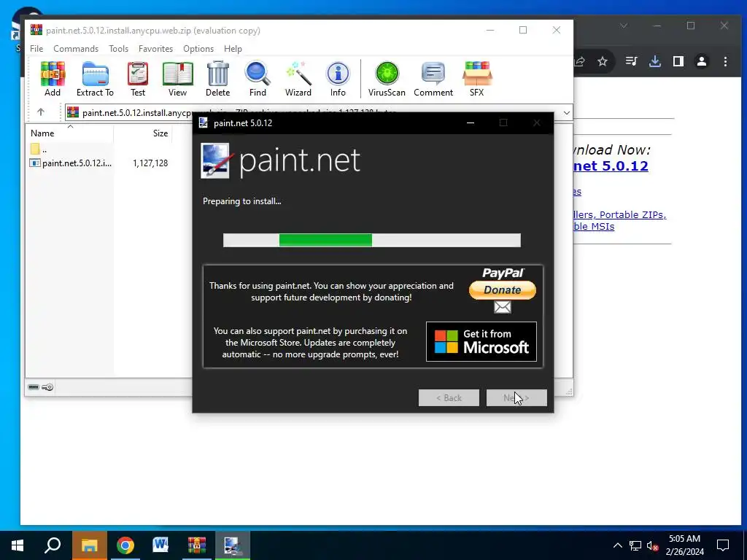Image resolution: width=747 pixels, height=560 pixels.
Task: Click the size value 1,127,128
Action: coord(150,163)
